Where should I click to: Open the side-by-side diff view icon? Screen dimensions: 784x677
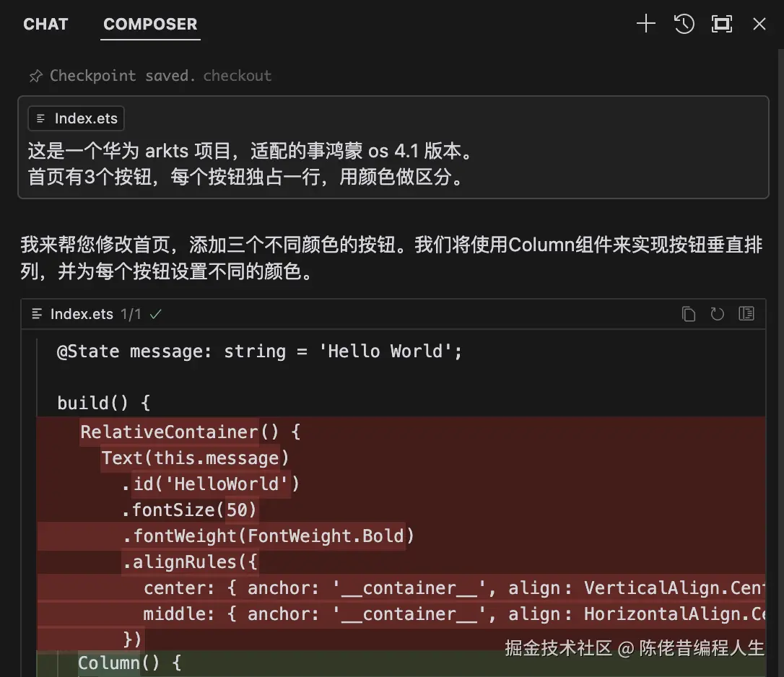746,313
